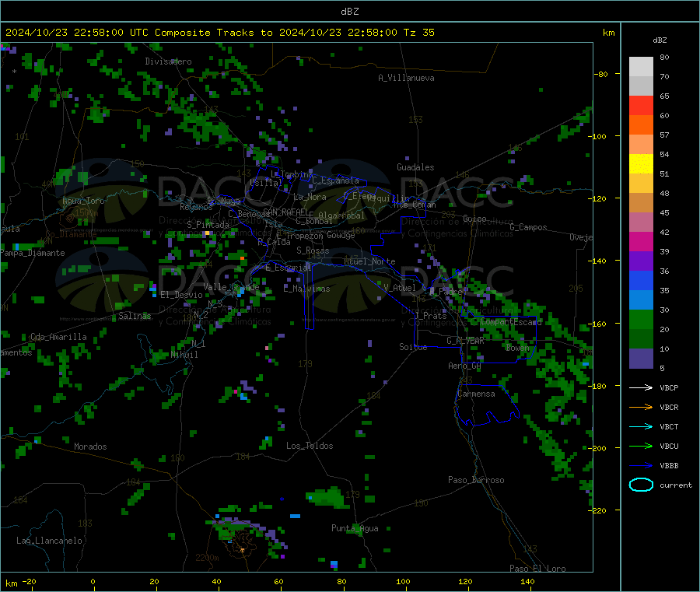Select the dark green 20 dBZ swatch

641,339
